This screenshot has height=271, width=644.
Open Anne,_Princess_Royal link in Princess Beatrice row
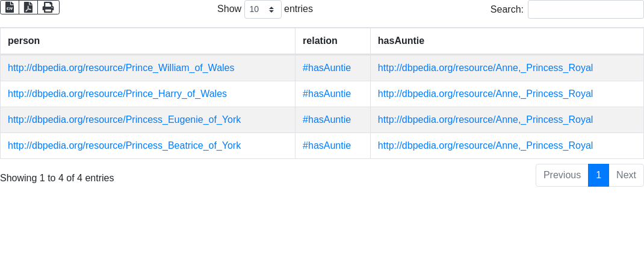coord(485,146)
